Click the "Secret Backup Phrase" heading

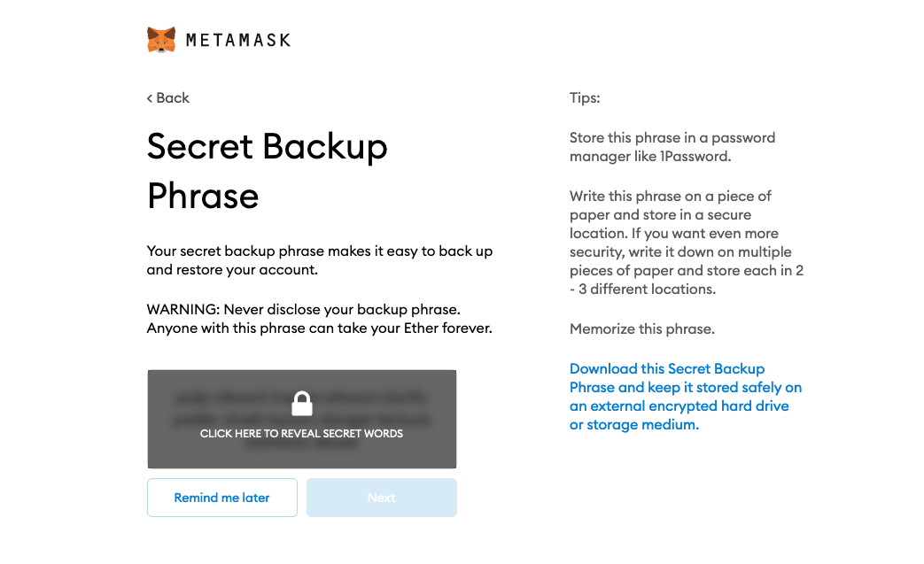pos(267,171)
